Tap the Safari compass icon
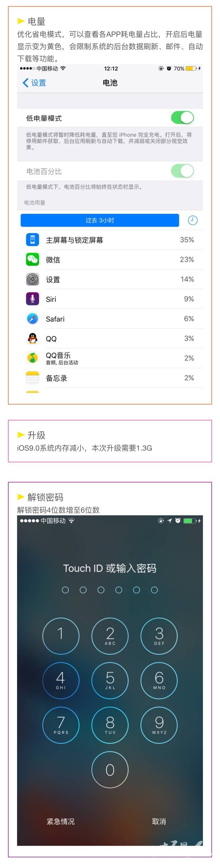 [x=33, y=319]
